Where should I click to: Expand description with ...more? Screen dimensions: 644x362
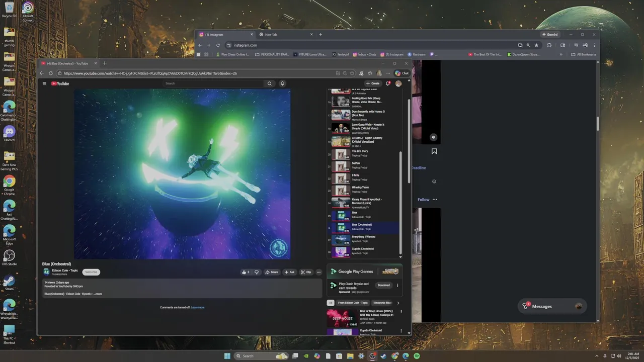98,294
